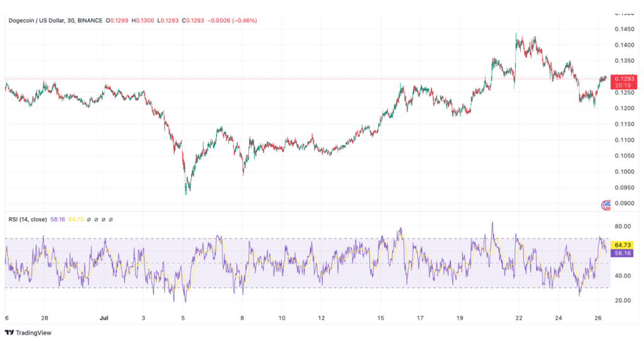This screenshot has height=341, width=644.
Task: Click the 15 date on time axis
Action: [x=380, y=318]
